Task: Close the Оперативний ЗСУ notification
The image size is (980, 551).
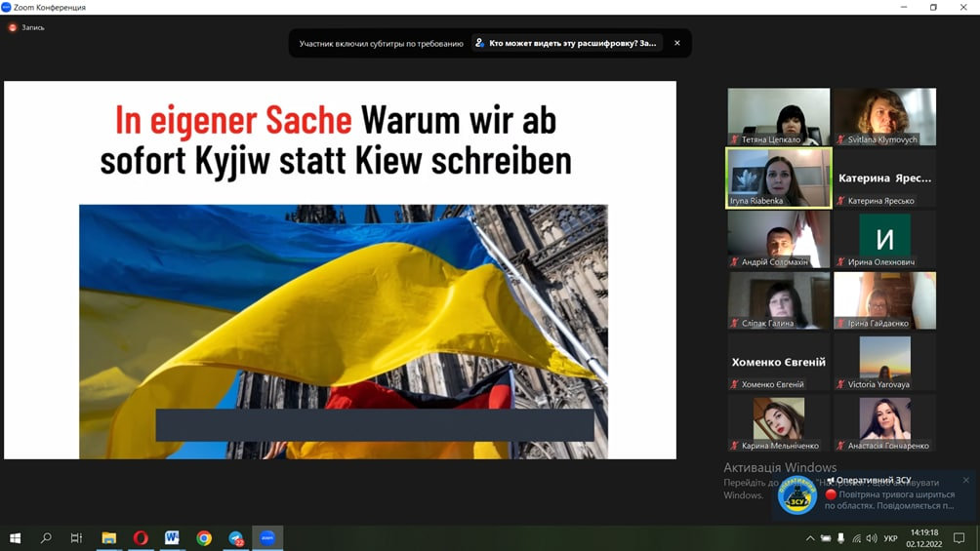Action: point(965,480)
